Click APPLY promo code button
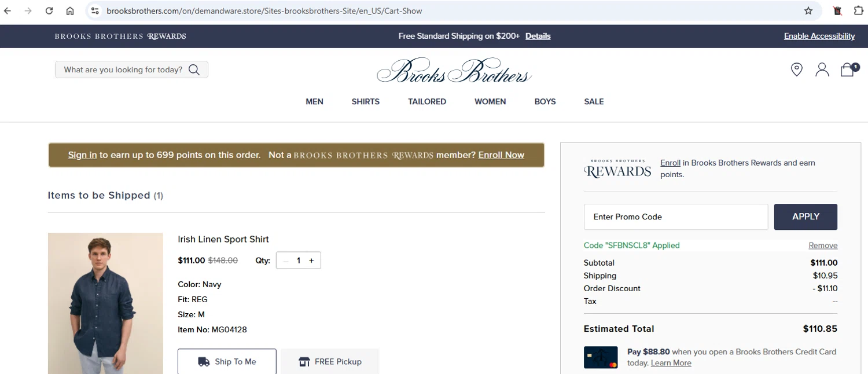Image resolution: width=868 pixels, height=374 pixels. [x=806, y=217]
